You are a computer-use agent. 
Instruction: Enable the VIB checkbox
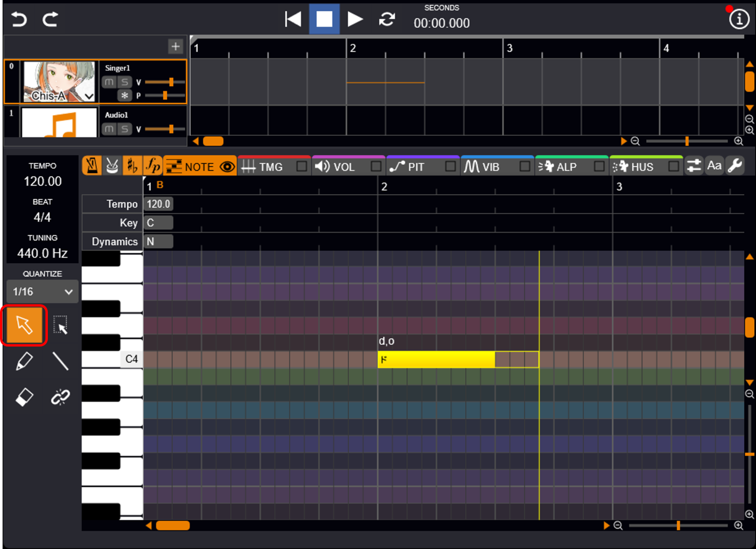525,167
